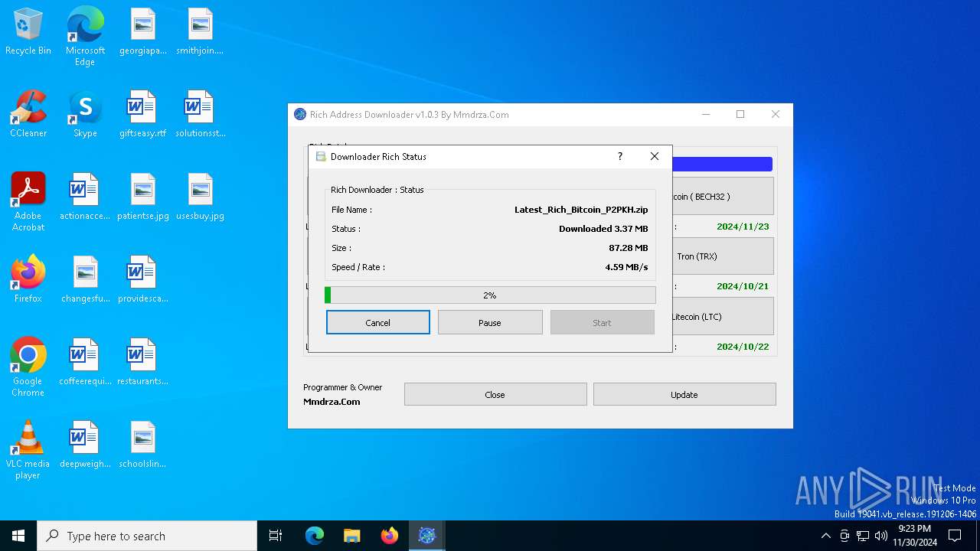Select the providesca document on desktop
The height and width of the screenshot is (551, 980).
(x=142, y=280)
